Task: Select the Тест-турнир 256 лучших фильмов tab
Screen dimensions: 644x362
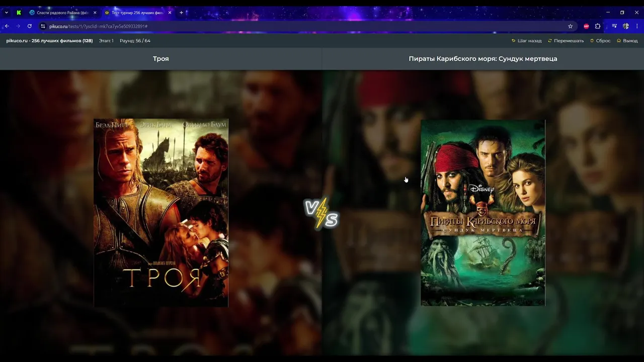Action: (x=137, y=13)
